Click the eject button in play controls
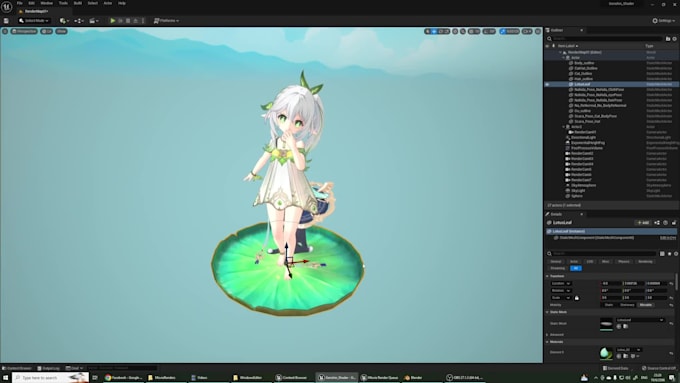 [135, 21]
